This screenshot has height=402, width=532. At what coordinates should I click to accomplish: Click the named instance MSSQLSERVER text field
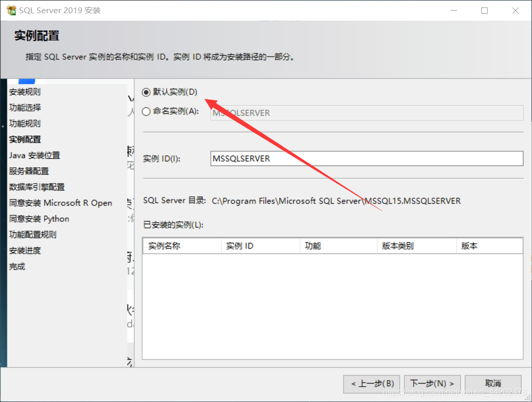[x=367, y=113]
